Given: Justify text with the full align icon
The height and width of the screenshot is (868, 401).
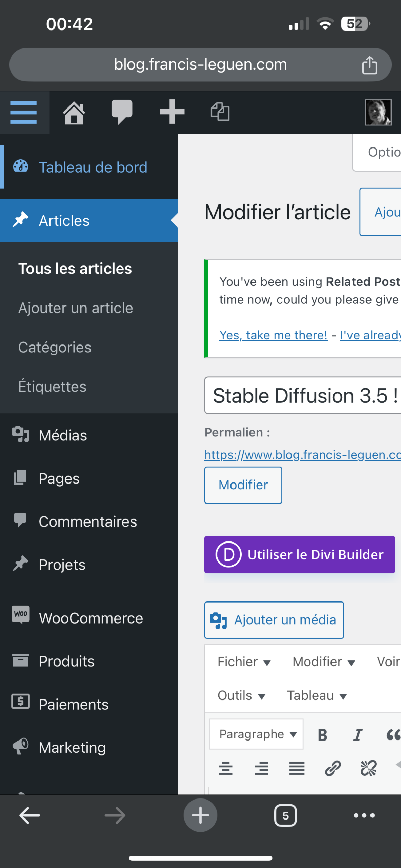Looking at the screenshot, I should 297,768.
